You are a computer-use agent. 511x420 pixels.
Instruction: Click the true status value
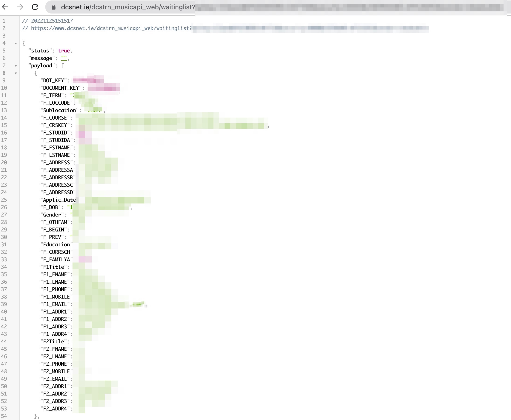[x=64, y=51]
